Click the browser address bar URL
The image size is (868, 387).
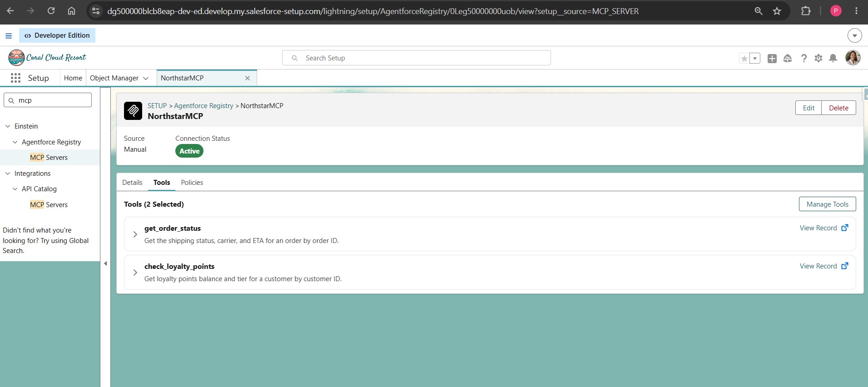tap(373, 11)
